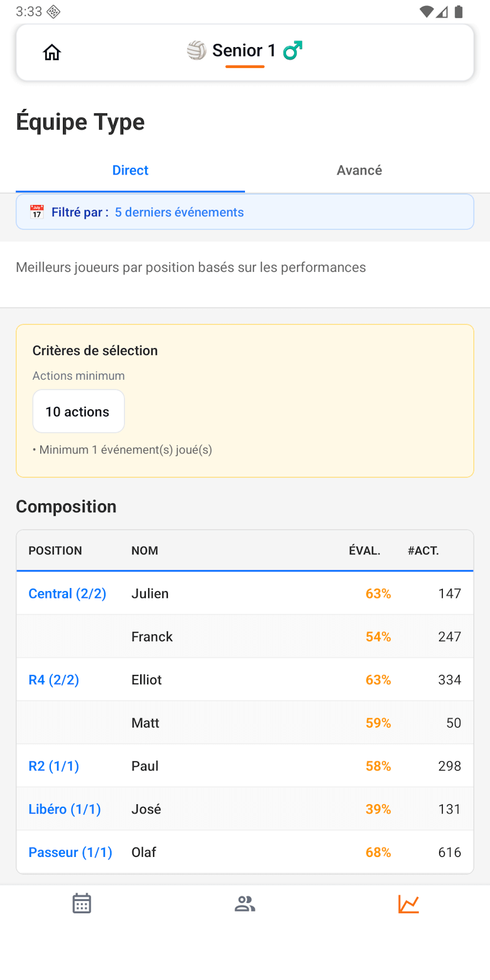Switch to the Avancé tab
490x980 pixels.
[x=359, y=170]
